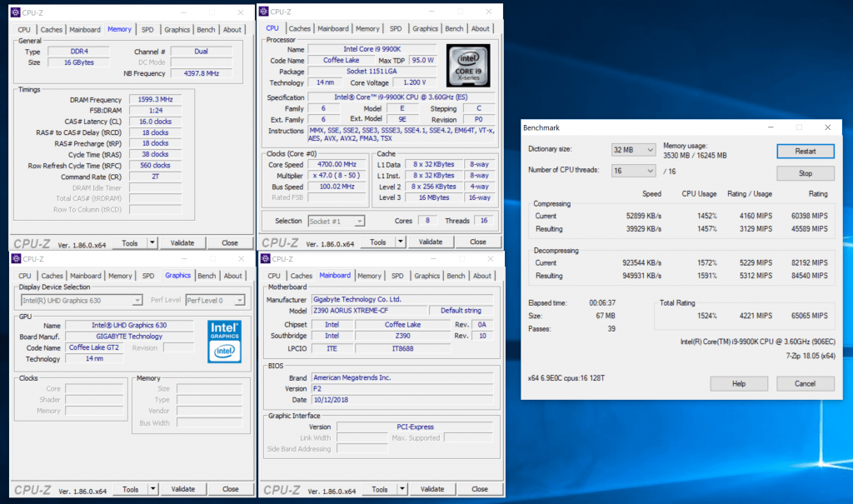This screenshot has width=853, height=504.
Task: Open the Memory tab in the CPU window
Action: (x=367, y=29)
